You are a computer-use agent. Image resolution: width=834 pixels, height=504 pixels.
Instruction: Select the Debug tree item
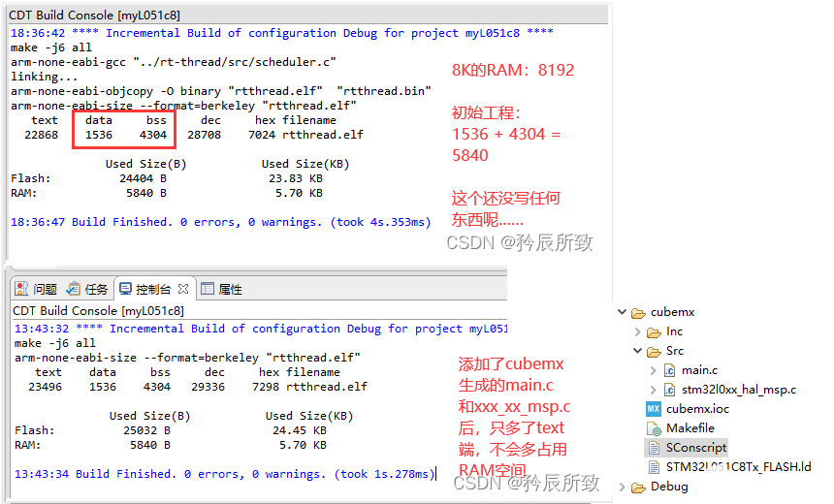click(x=669, y=487)
